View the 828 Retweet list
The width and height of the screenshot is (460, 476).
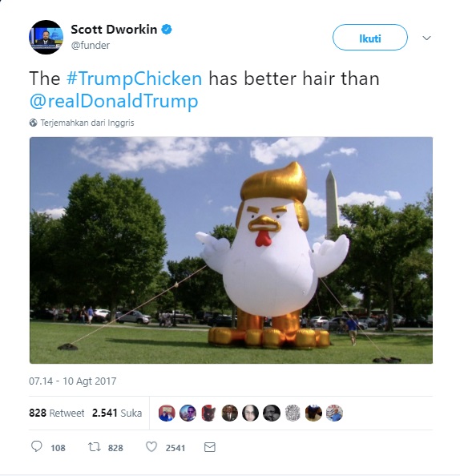coord(56,413)
